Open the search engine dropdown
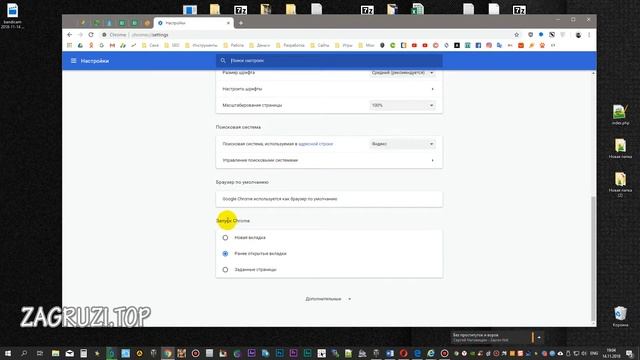Viewport: 640px width, 360px height. 402,144
